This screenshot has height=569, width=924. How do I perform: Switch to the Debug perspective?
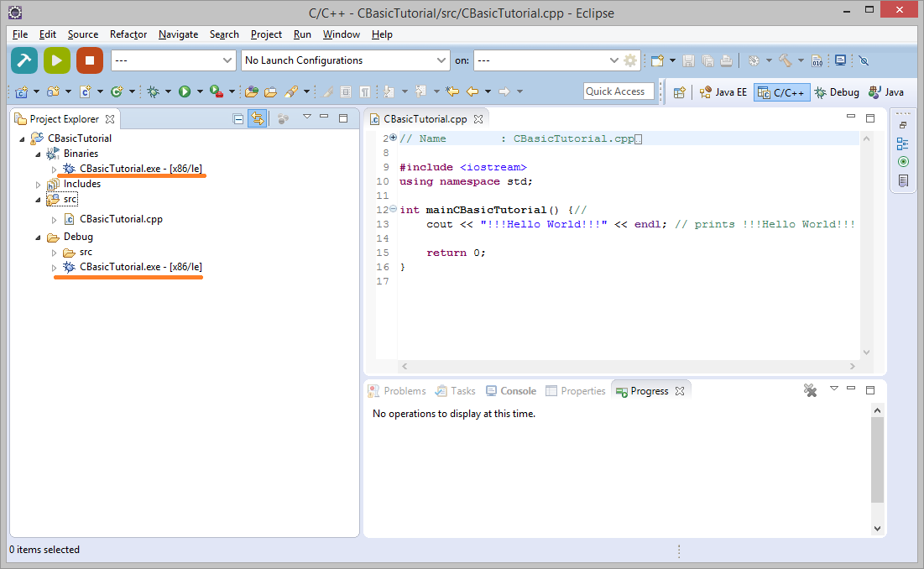837,91
